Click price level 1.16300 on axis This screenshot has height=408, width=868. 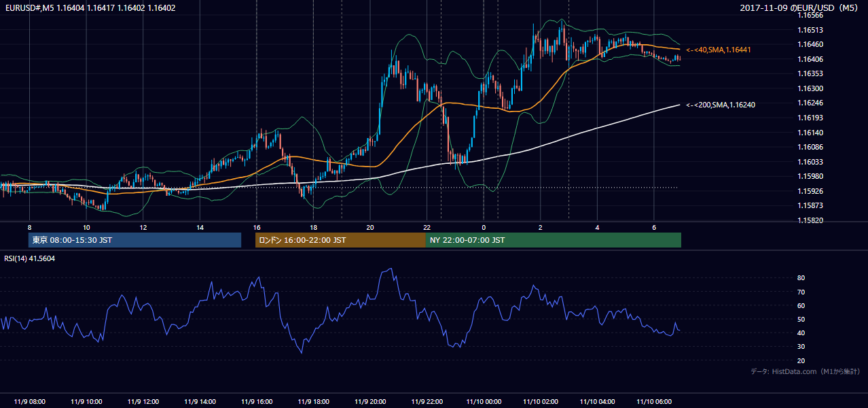[x=810, y=88]
